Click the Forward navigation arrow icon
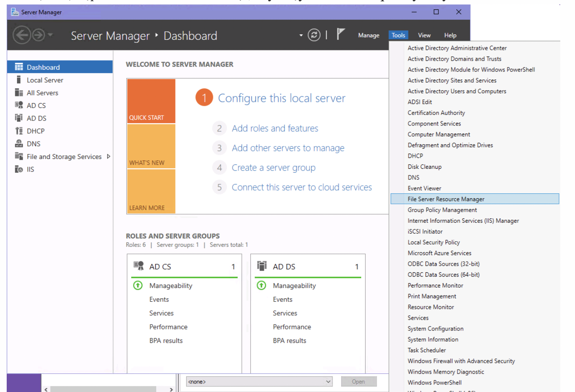Screen dimensions: 575x392 [x=38, y=35]
